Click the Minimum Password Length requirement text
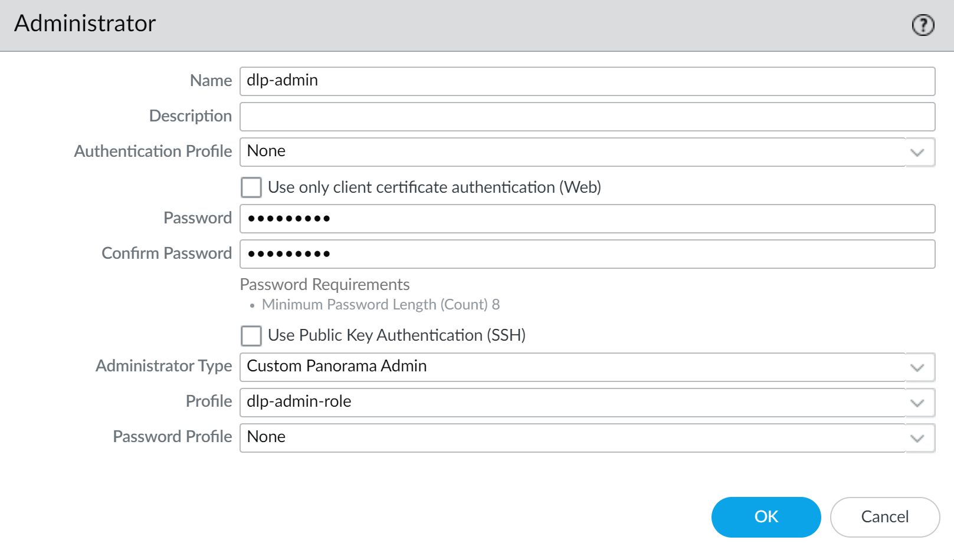Viewport: 954px width, 560px height. [381, 305]
